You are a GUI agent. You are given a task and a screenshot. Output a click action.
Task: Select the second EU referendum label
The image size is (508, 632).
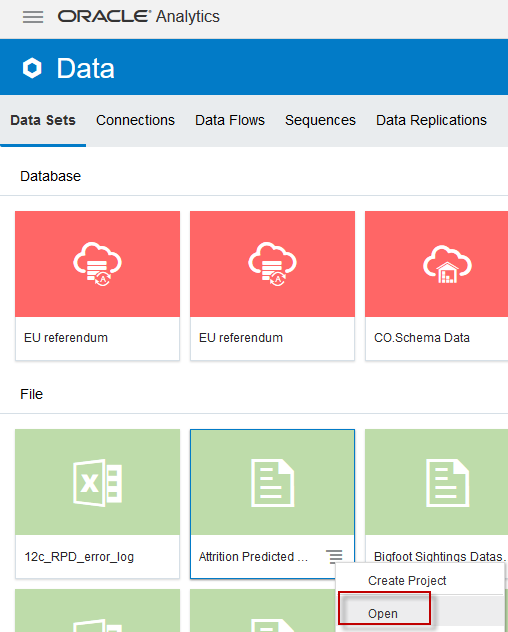pyautogui.click(x=241, y=337)
